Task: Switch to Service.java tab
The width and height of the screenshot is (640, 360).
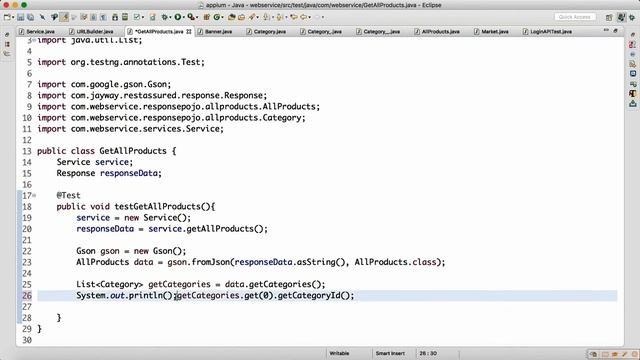Action: (x=40, y=31)
